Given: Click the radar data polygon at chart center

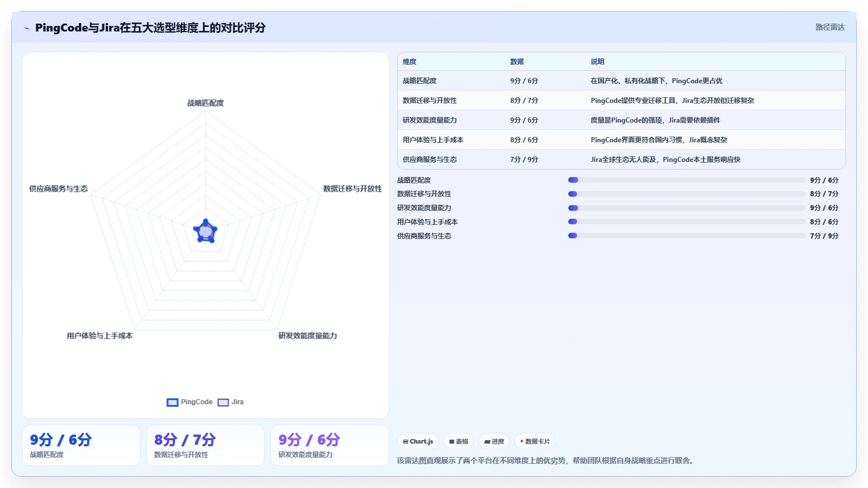Looking at the screenshot, I should point(205,231).
